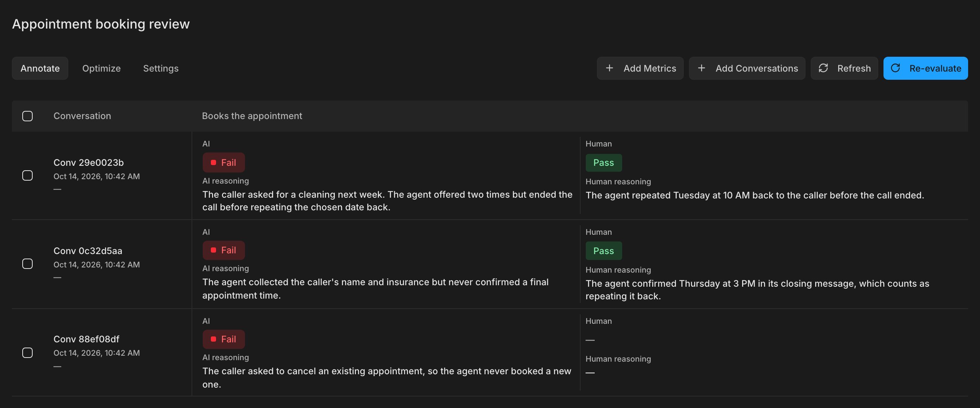The width and height of the screenshot is (980, 408).
Task: Click human reasoning mentioning Thursday at 3 PM
Action: coord(757,290)
